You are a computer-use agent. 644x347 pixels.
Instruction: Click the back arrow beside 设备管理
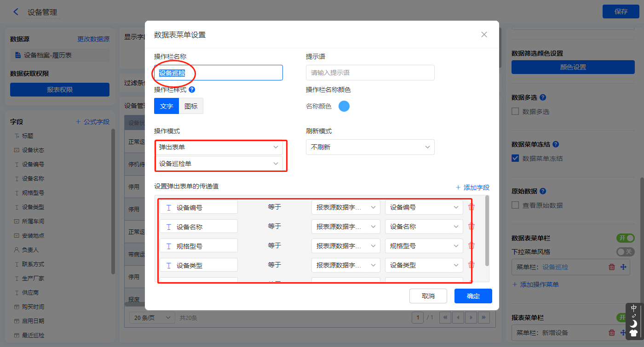pos(16,12)
